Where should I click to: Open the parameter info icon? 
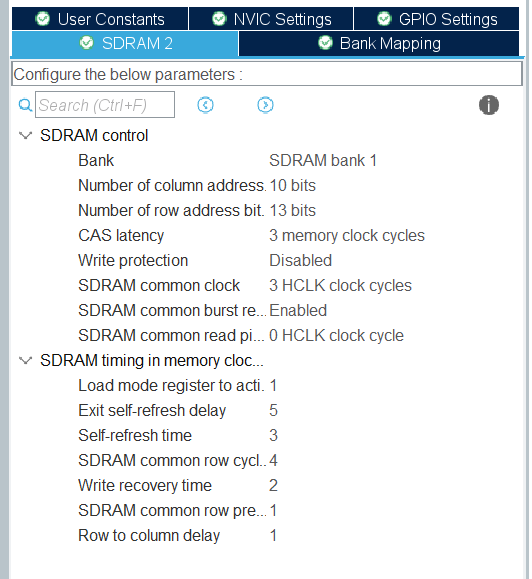pos(489,105)
